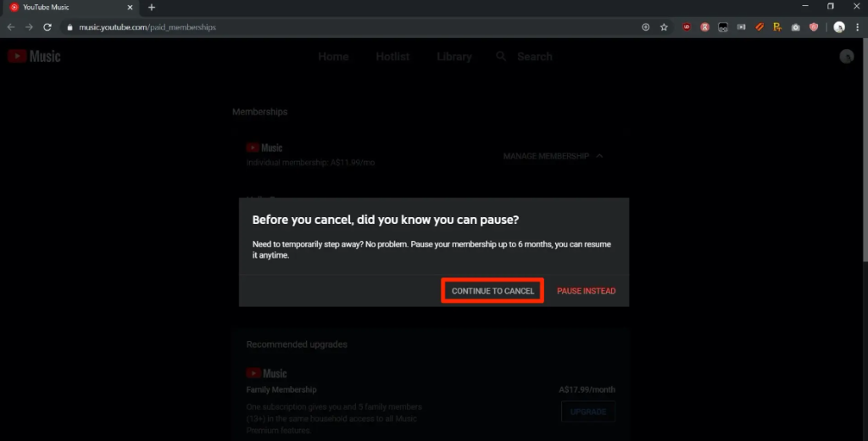Click Music logo under Recommended upgrades
This screenshot has width=868, height=441.
coord(266,373)
